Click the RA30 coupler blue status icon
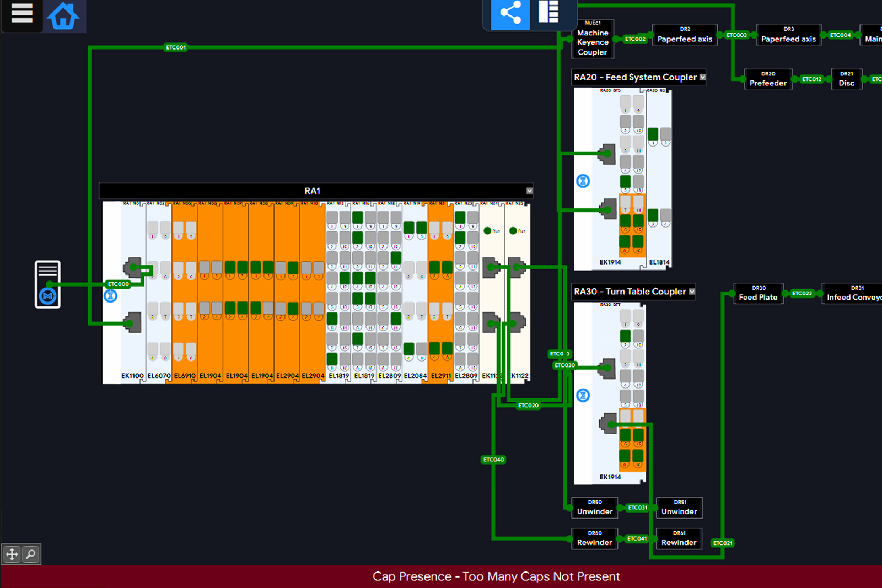Image resolution: width=882 pixels, height=588 pixels. click(583, 395)
